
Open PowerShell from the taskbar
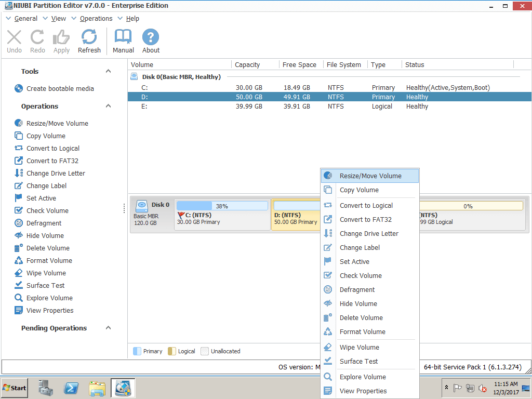71,388
